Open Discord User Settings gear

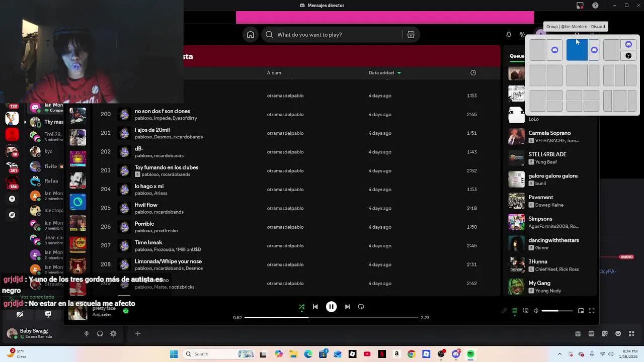pyautogui.click(x=113, y=333)
